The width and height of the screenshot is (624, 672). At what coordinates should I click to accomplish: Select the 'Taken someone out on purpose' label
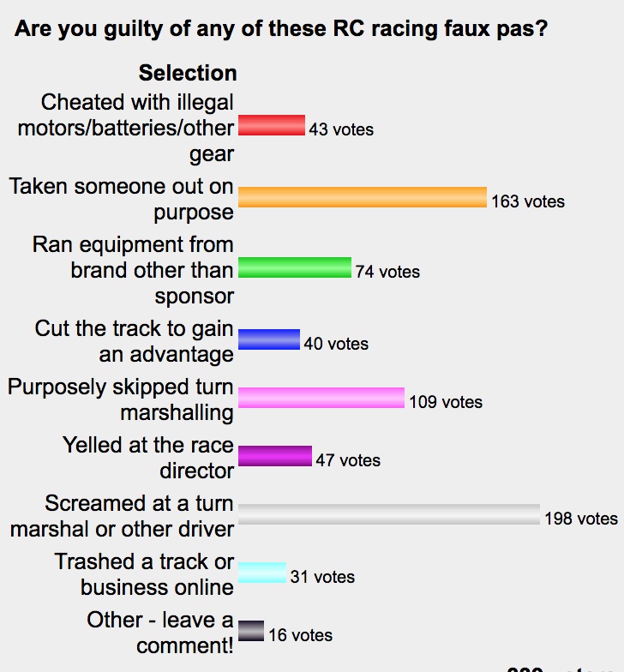(x=122, y=199)
